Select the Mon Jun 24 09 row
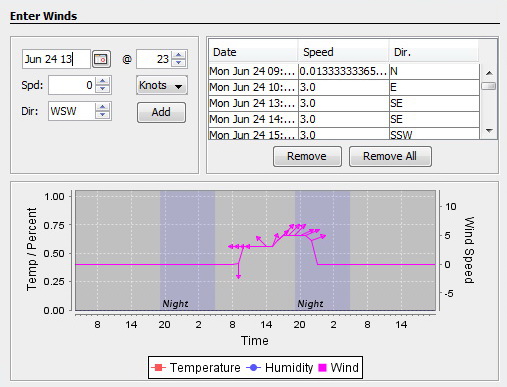Image resolution: width=507 pixels, height=387 pixels. click(344, 71)
